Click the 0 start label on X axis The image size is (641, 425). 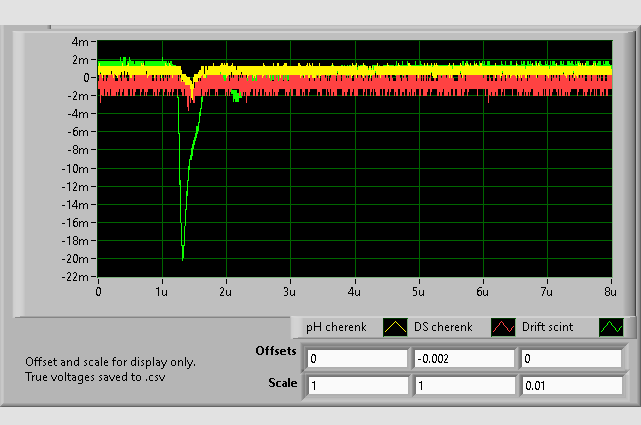pos(99,292)
